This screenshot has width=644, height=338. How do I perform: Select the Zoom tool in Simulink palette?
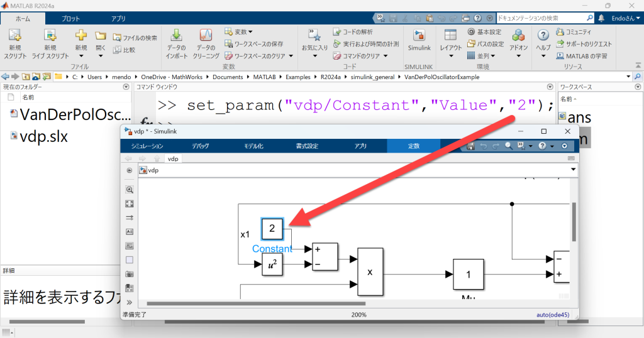(130, 189)
